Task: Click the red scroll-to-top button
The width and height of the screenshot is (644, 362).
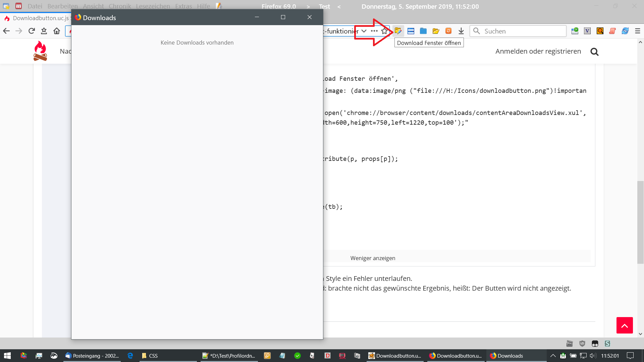Action: (x=625, y=325)
